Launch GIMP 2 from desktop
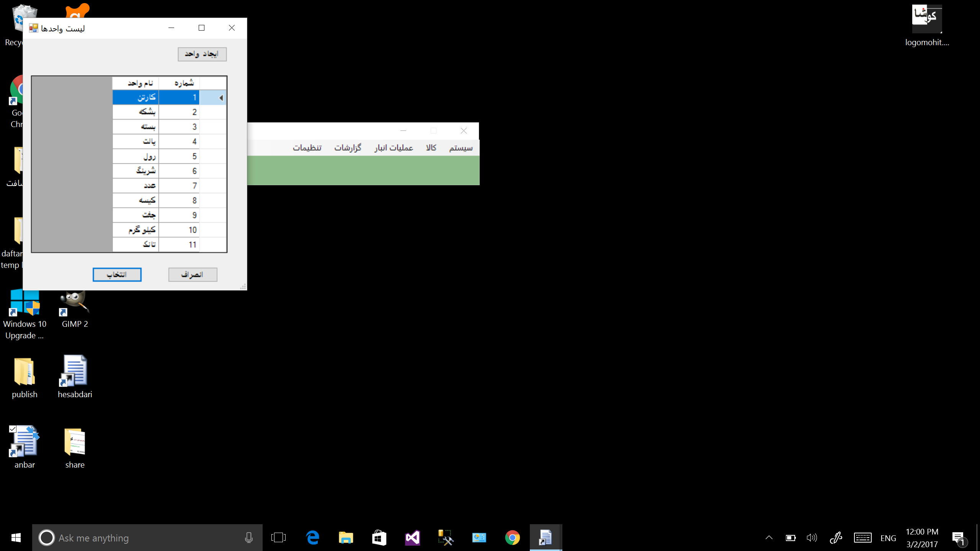Image resolution: width=980 pixels, height=551 pixels. point(75,304)
